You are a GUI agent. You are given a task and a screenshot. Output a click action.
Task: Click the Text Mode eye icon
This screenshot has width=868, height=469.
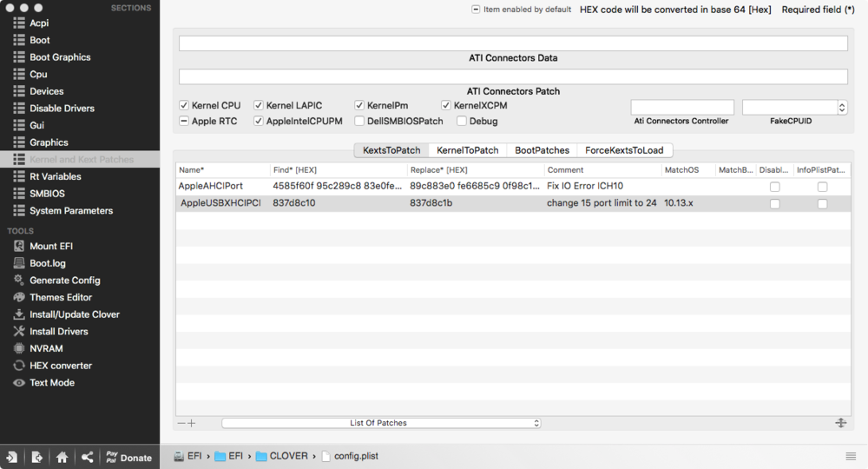click(18, 382)
